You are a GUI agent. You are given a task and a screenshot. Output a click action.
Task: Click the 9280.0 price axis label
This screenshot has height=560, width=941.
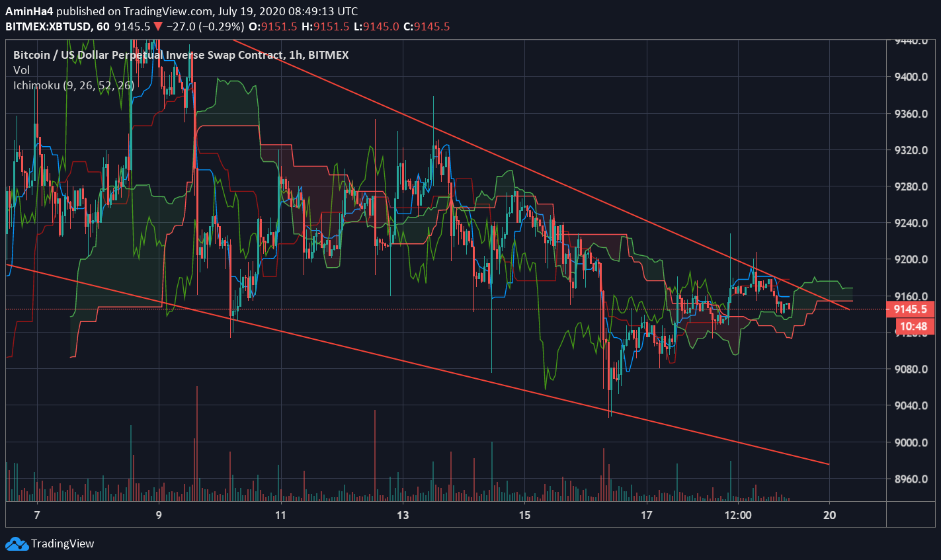910,186
